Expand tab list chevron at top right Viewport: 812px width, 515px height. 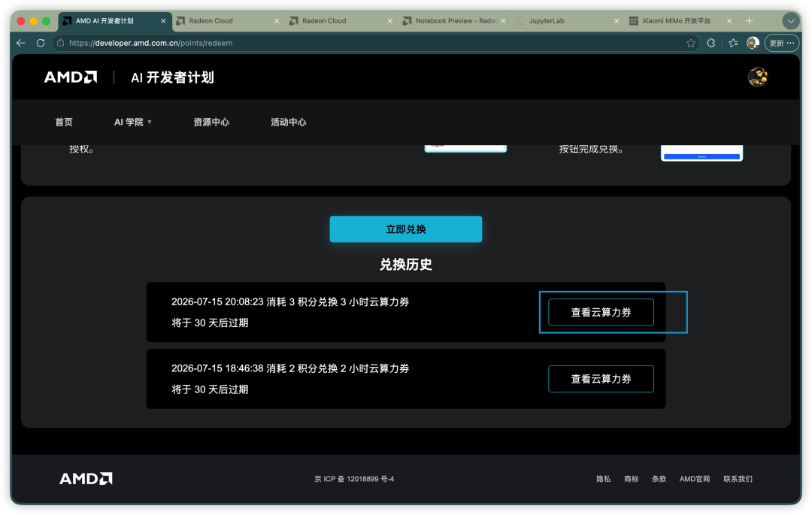coord(790,21)
